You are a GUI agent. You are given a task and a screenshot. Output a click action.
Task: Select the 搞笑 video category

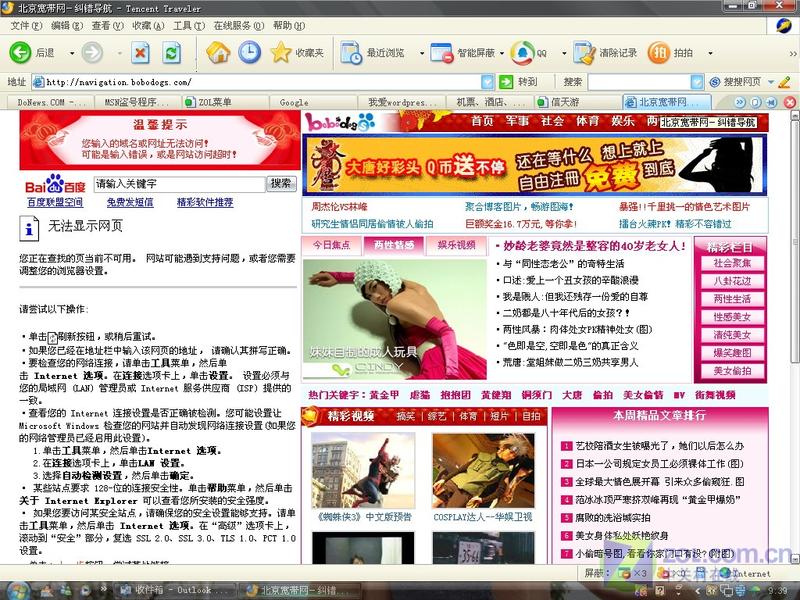point(406,416)
